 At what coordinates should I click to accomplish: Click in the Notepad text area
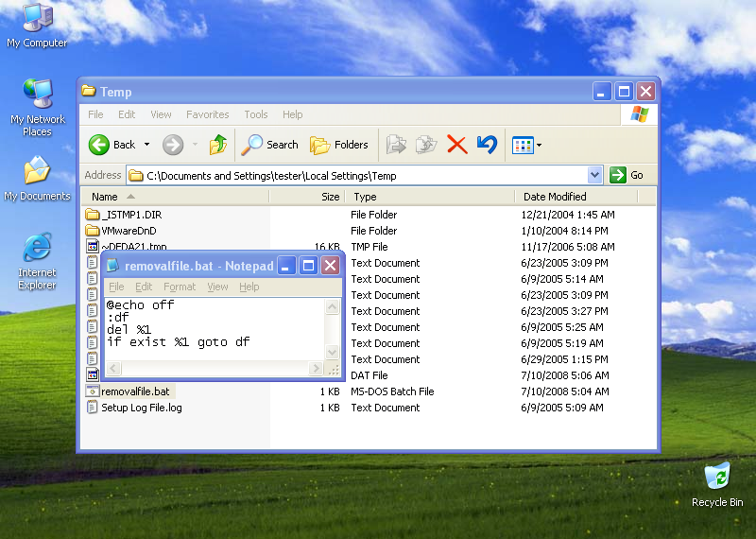(x=215, y=329)
